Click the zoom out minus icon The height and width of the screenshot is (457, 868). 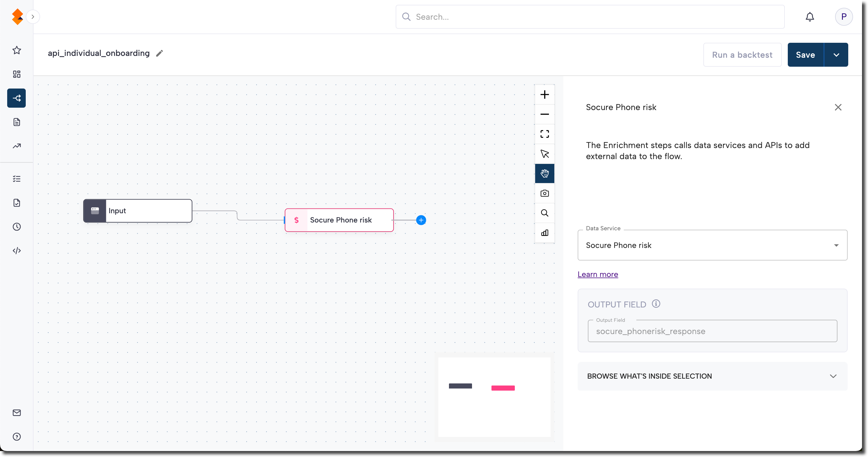pos(544,115)
